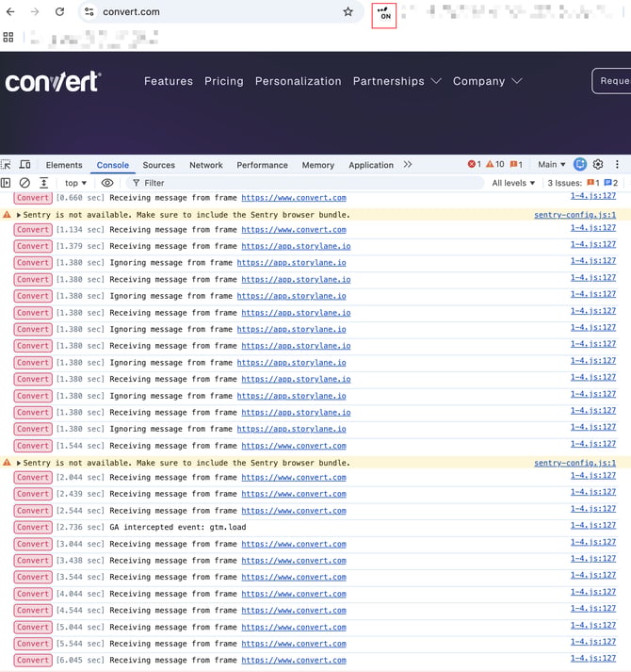Open DevTools settings gear

point(598,164)
